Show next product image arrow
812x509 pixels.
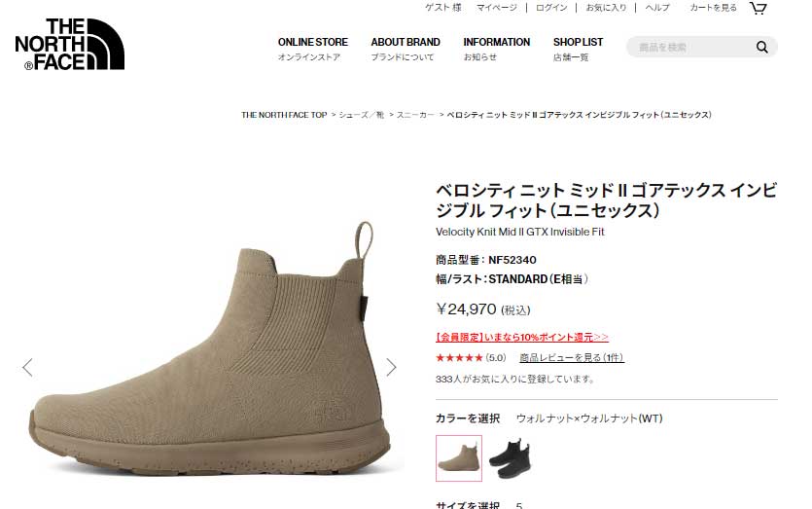click(x=391, y=367)
